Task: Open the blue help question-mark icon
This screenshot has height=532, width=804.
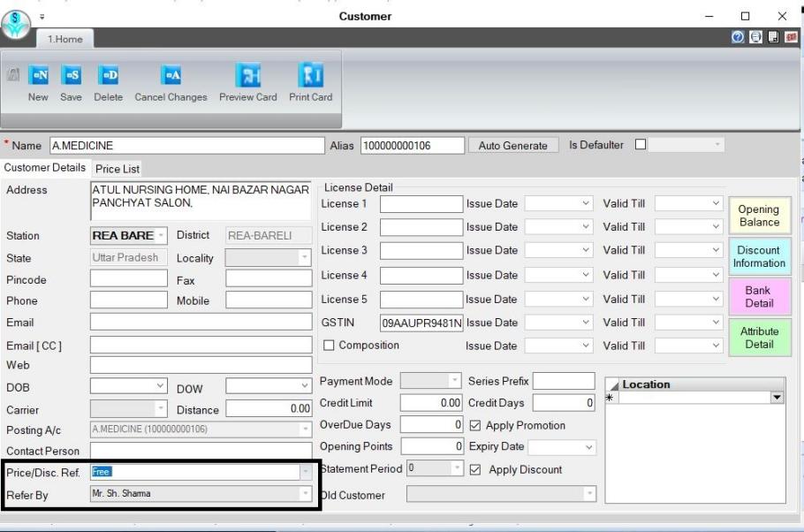Action: coord(738,37)
